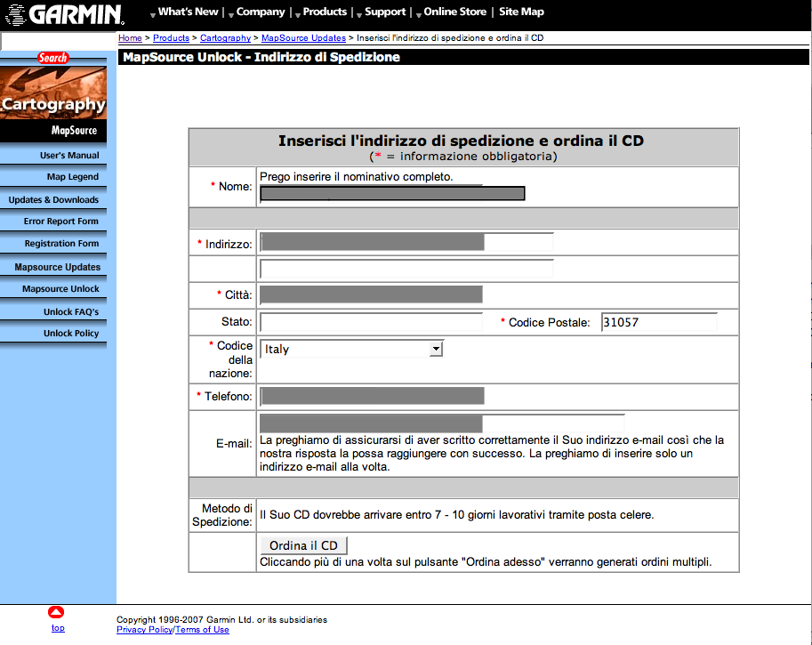The image size is (812, 645).
Task: Focus the search input field
Action: point(59,42)
